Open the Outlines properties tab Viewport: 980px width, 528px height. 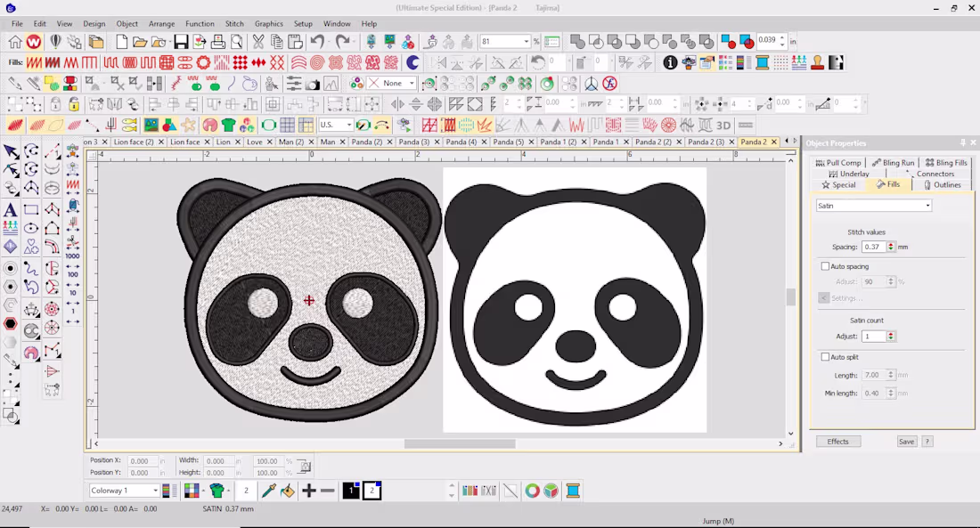point(943,185)
